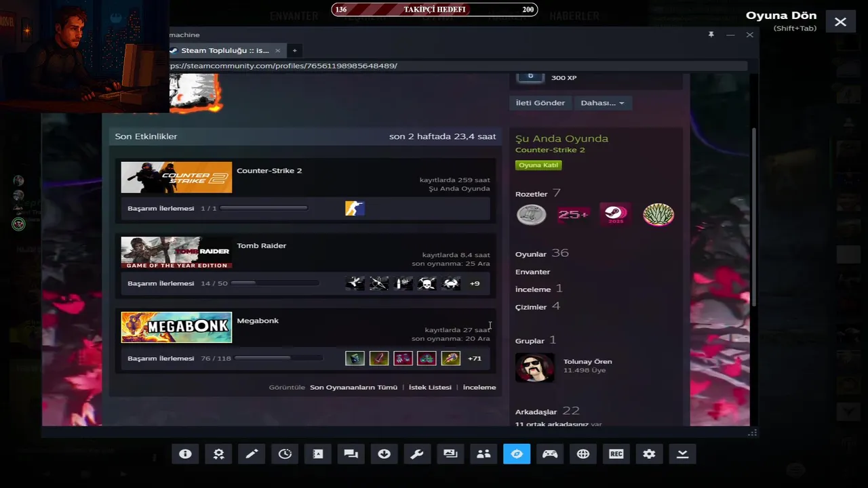This screenshot has height=488, width=868.
Task: Click the steamcommunity.com URL address field
Action: tap(458, 66)
